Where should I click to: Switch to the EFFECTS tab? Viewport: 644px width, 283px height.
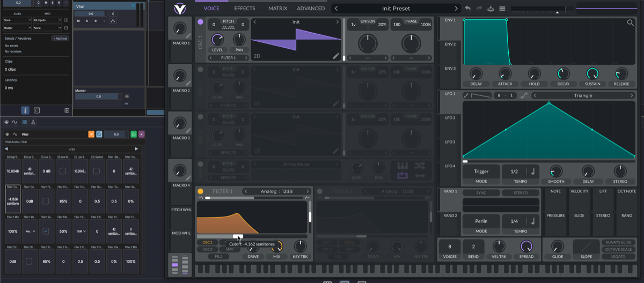click(245, 9)
